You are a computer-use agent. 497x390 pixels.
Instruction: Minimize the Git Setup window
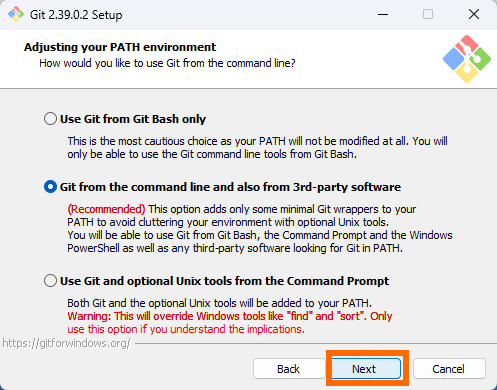click(383, 14)
